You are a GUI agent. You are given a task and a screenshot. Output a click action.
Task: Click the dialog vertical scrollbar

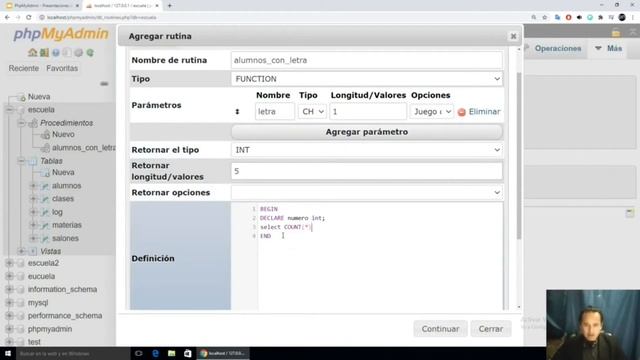519,156
